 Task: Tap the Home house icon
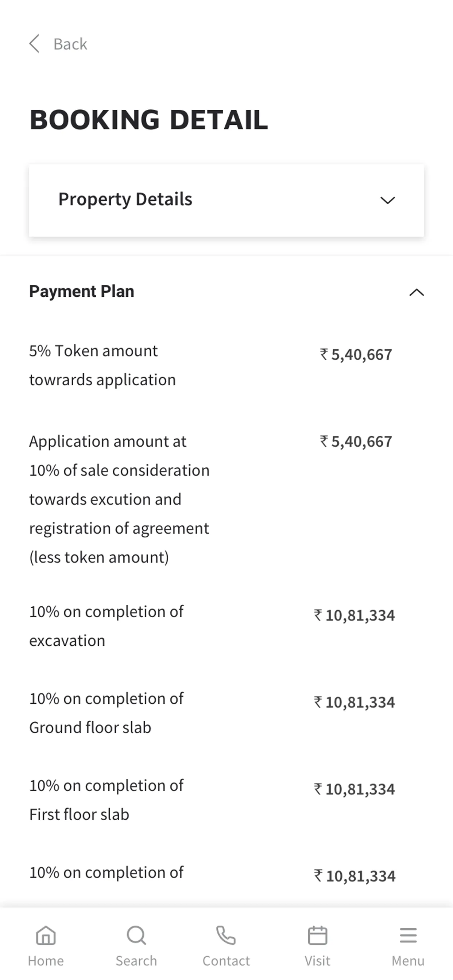coord(46,935)
